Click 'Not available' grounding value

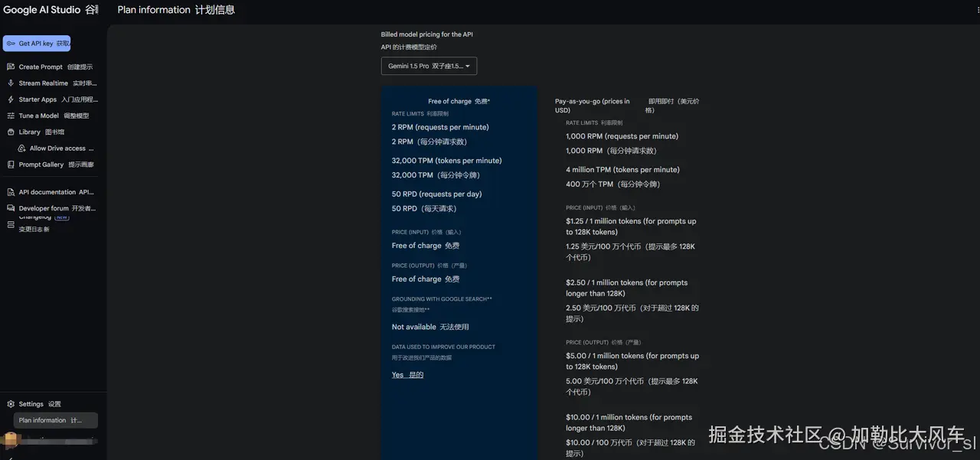[x=414, y=327]
